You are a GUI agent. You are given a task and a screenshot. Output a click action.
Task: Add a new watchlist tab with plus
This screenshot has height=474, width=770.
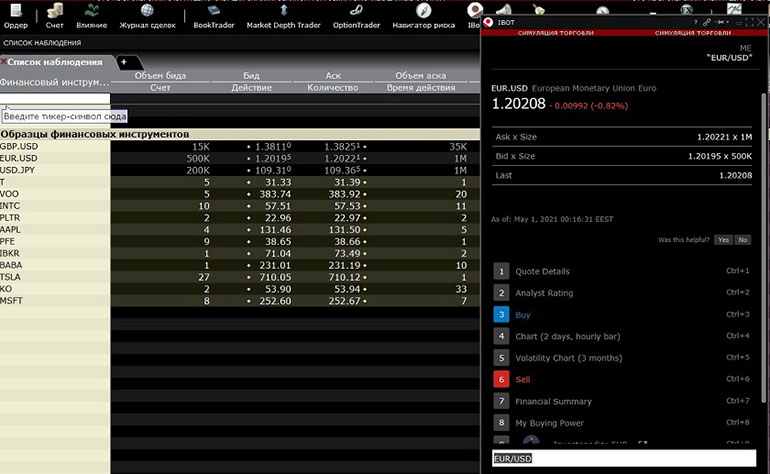tap(124, 62)
